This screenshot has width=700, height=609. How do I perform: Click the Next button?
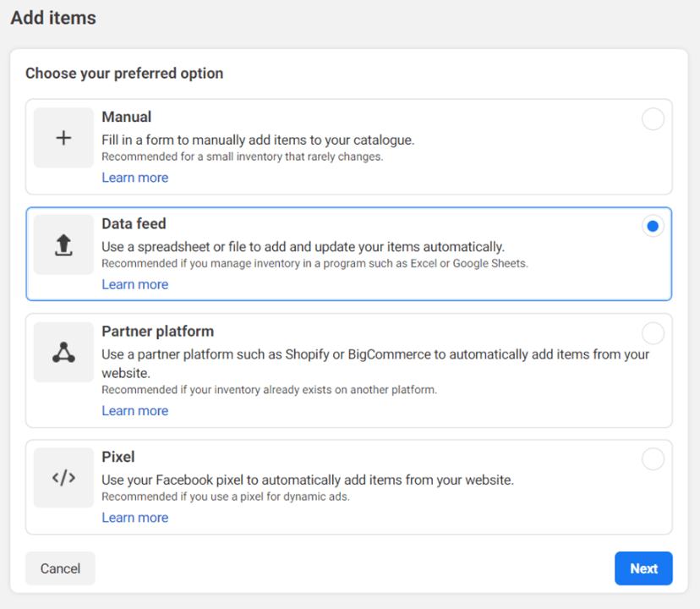click(643, 568)
